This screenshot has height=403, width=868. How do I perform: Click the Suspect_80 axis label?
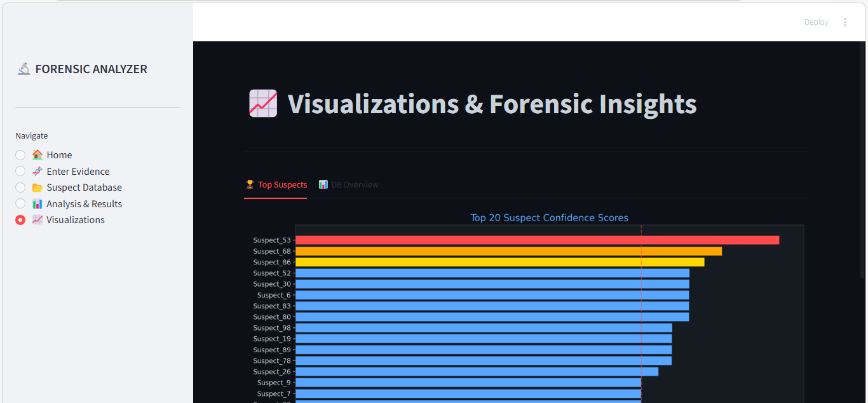(x=272, y=317)
